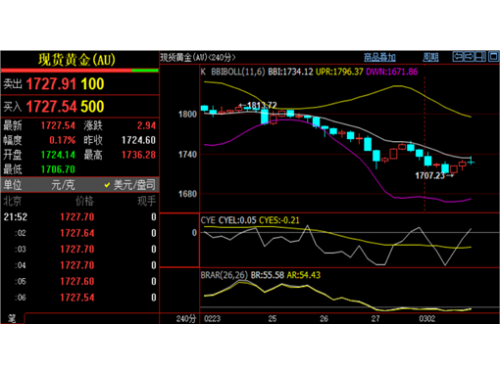Click the buy volume 500
The height and width of the screenshot is (375, 500).
point(92,107)
